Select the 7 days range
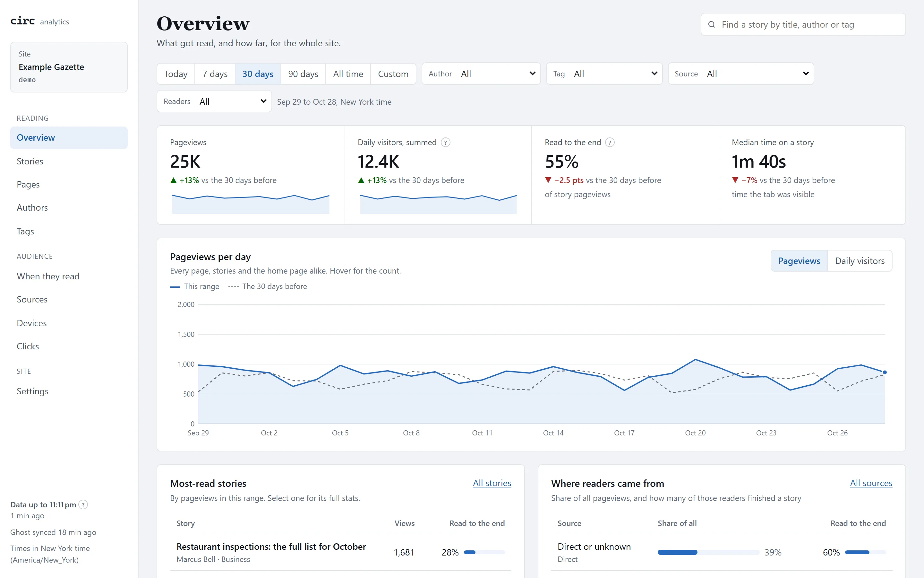The height and width of the screenshot is (578, 924). pyautogui.click(x=215, y=74)
